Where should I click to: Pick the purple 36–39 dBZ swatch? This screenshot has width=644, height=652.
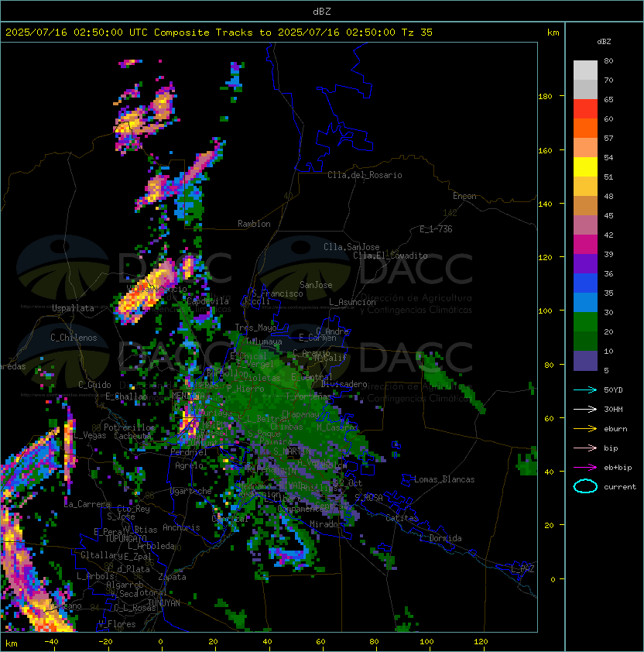(585, 263)
